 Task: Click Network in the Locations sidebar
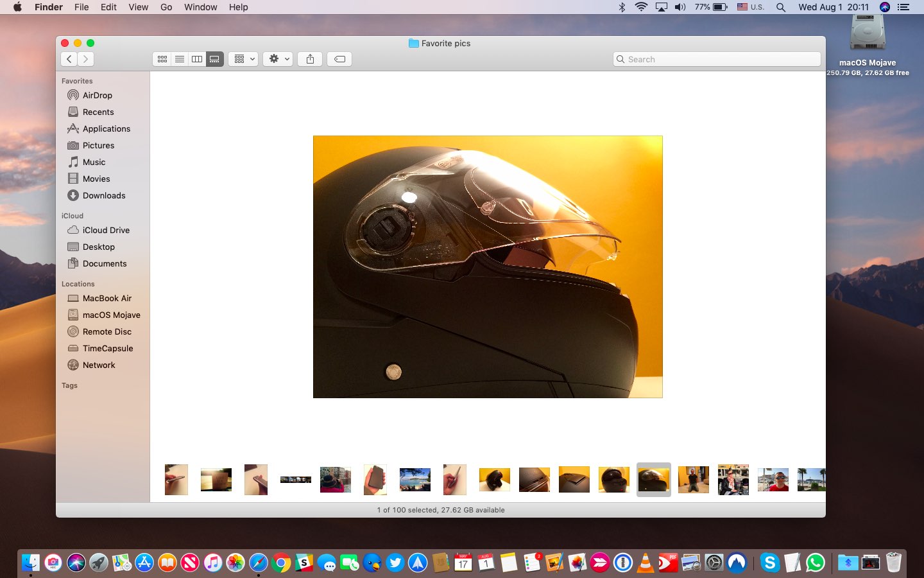(99, 365)
